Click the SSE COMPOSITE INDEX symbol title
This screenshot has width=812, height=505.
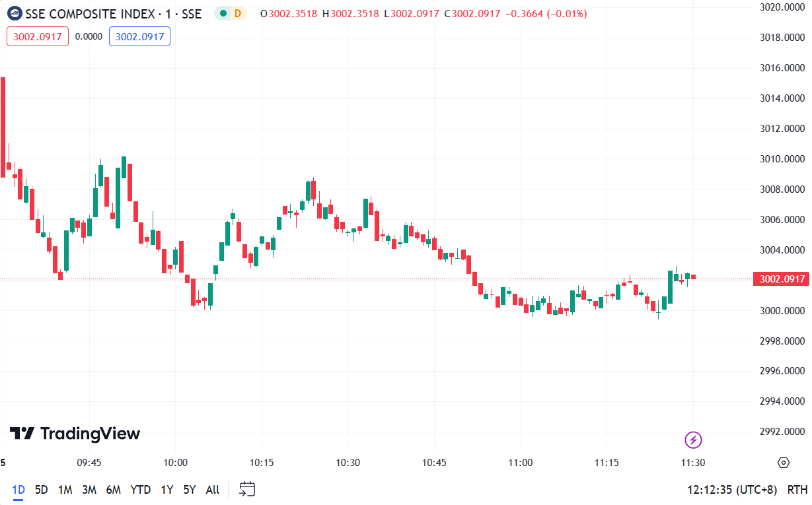coord(112,13)
